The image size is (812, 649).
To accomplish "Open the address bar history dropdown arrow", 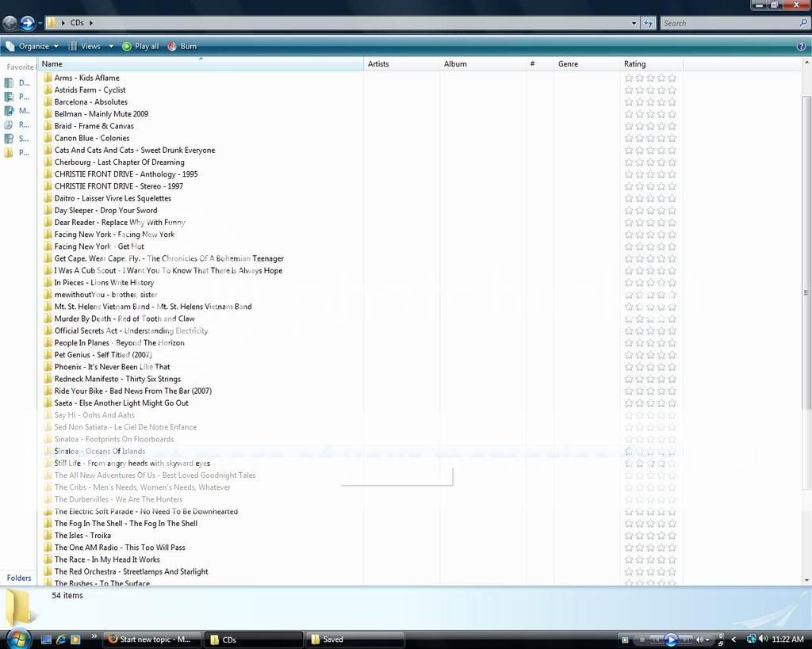I will coord(634,23).
